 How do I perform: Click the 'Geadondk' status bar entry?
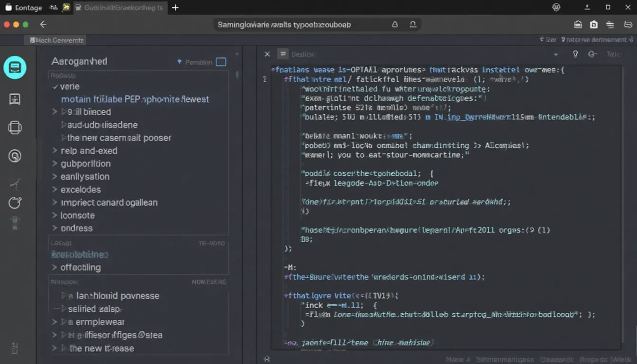click(x=557, y=359)
